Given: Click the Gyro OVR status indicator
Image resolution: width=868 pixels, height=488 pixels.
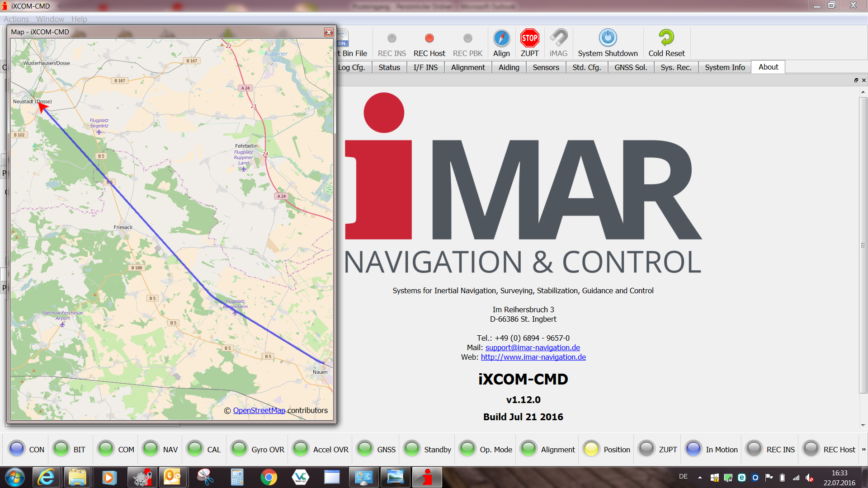Looking at the screenshot, I should pos(239,449).
